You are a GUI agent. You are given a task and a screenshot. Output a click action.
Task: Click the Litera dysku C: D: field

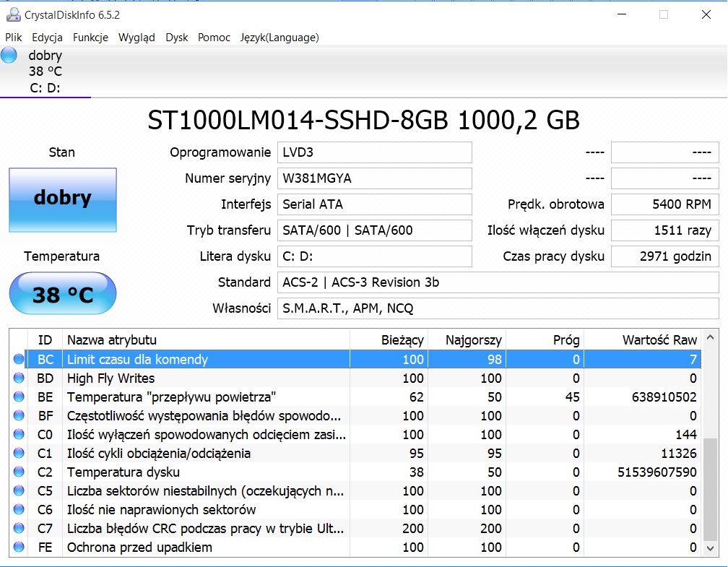[375, 256]
